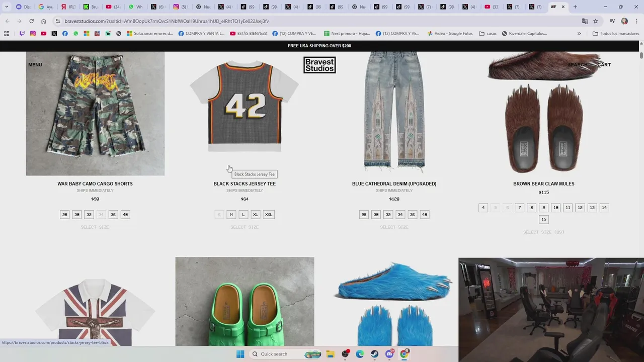The image size is (644, 362).
Task: Click the browser back arrow
Action: click(7, 21)
